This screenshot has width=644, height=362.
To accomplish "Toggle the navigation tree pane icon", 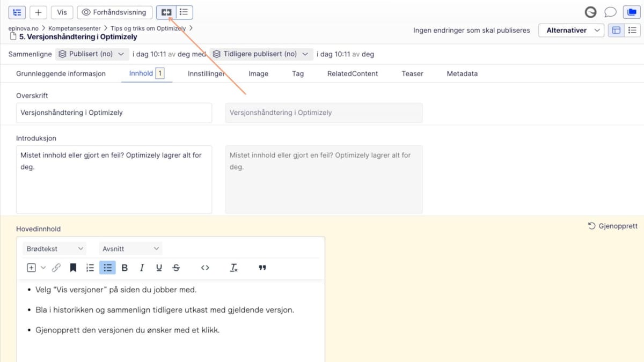I will [18, 12].
